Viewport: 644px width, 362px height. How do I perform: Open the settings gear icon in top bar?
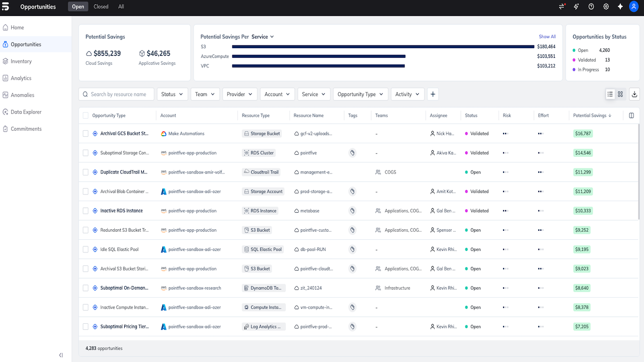coord(606,7)
